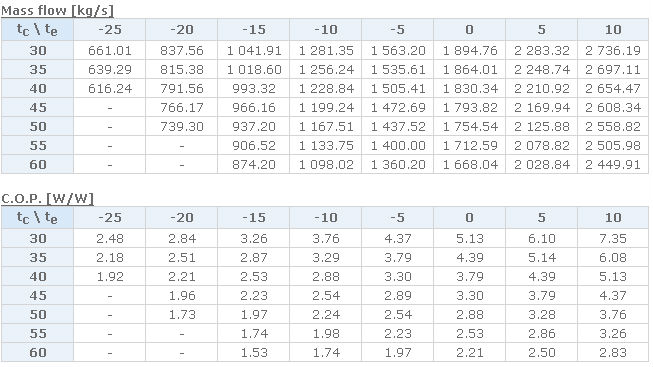Viewport: 653px width, 367px height.
Task: Click the 0 column header in C.O.P. table
Action: [469, 217]
